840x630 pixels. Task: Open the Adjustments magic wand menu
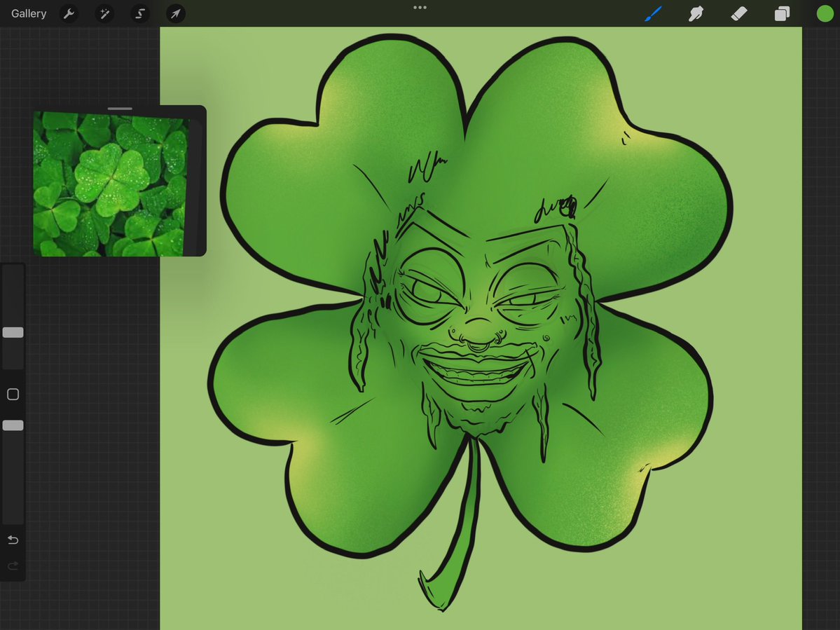pos(104,13)
